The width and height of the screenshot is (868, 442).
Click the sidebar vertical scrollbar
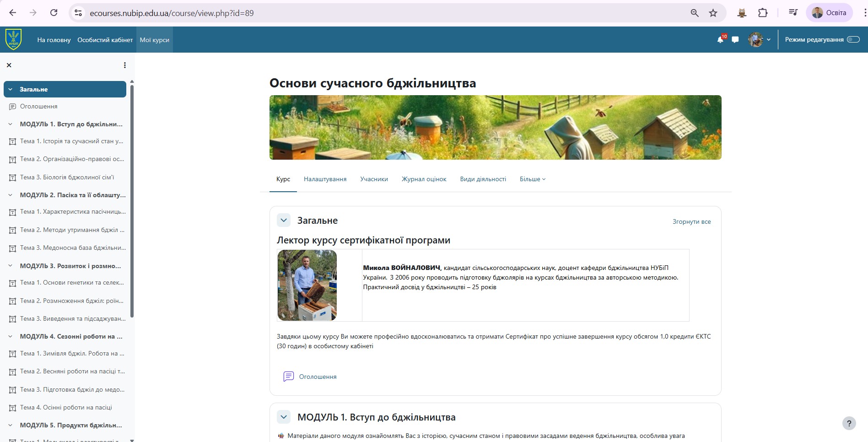click(x=132, y=200)
